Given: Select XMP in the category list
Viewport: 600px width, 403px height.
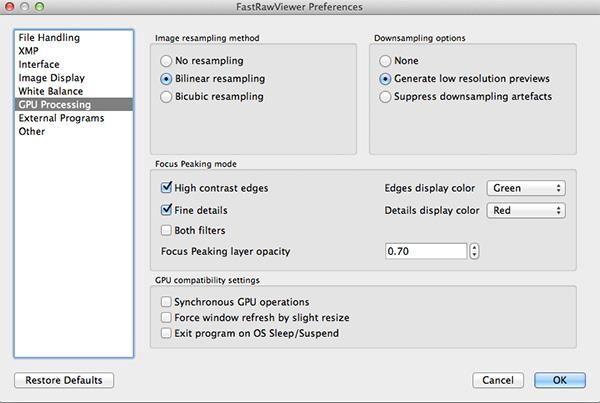Looking at the screenshot, I should pos(74,51).
